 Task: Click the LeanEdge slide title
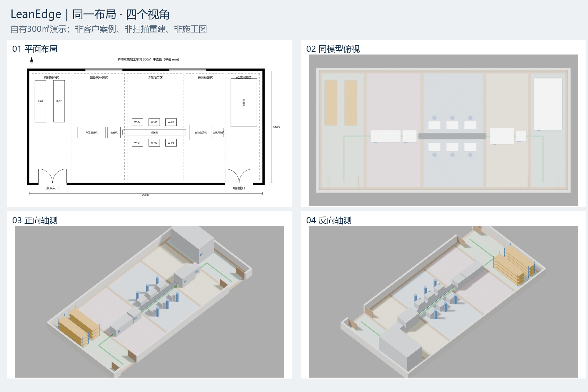pyautogui.click(x=90, y=14)
